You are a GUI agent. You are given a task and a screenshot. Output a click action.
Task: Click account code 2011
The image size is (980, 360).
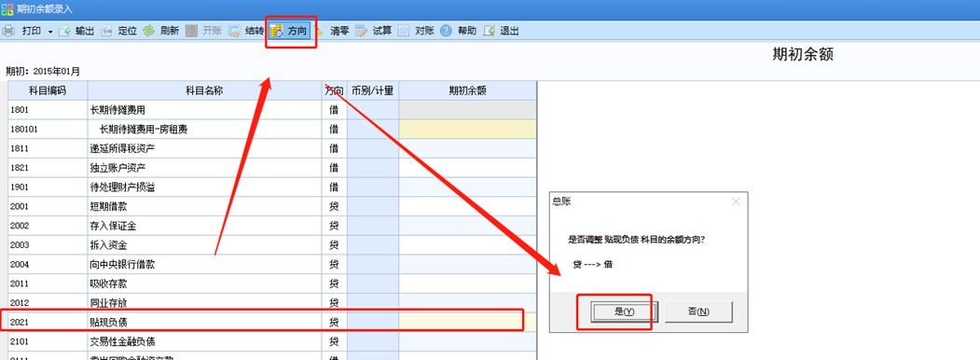[x=20, y=284]
